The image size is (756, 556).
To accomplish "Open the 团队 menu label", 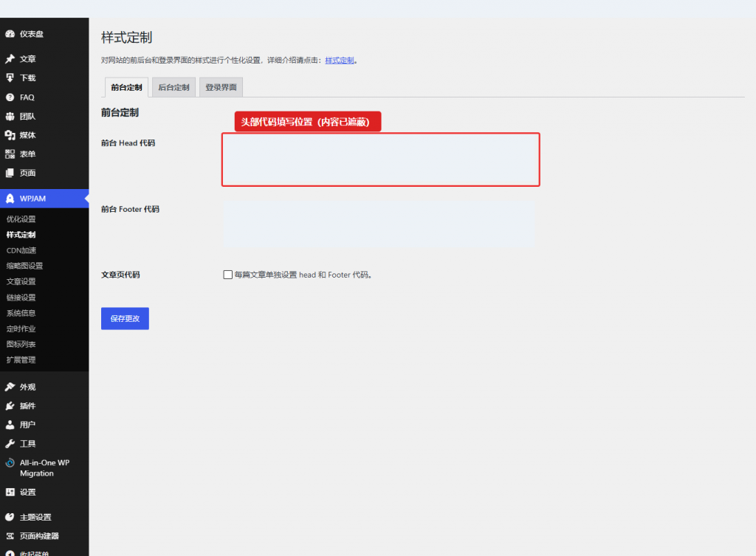I will 28,116.
